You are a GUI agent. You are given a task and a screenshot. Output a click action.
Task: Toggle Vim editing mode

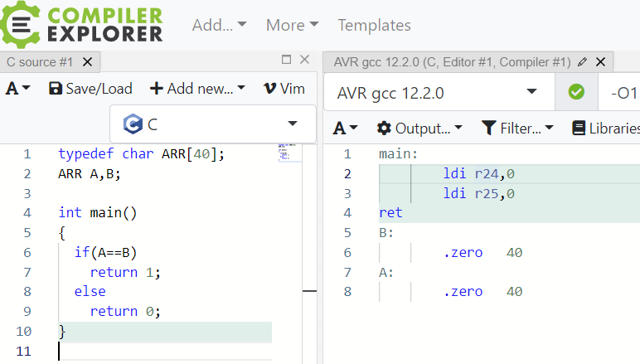click(x=284, y=89)
